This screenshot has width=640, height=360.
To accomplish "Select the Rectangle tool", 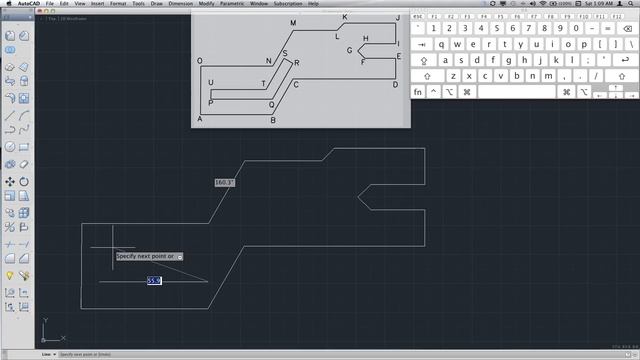I will pyautogui.click(x=24, y=147).
